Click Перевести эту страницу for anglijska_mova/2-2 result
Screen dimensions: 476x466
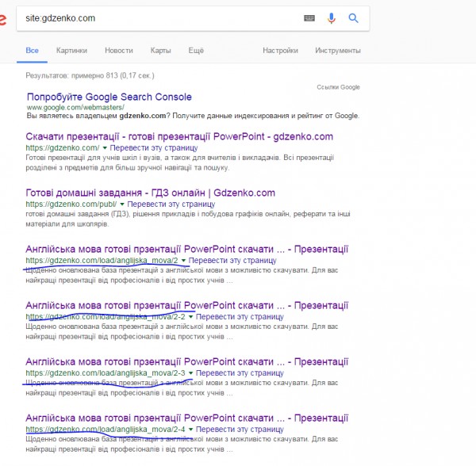240,317
